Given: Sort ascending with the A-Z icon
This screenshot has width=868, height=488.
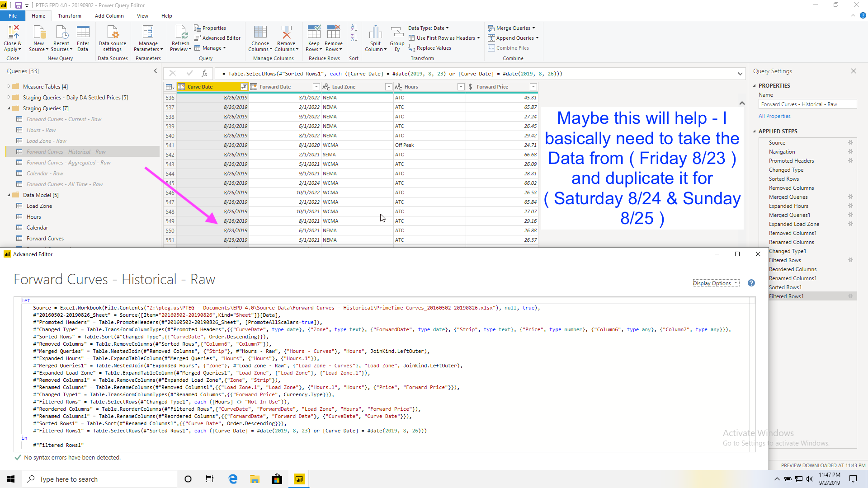Looking at the screenshot, I should click(354, 28).
